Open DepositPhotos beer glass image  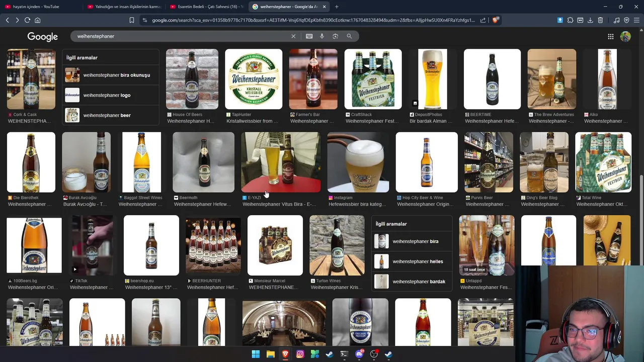tap(433, 79)
